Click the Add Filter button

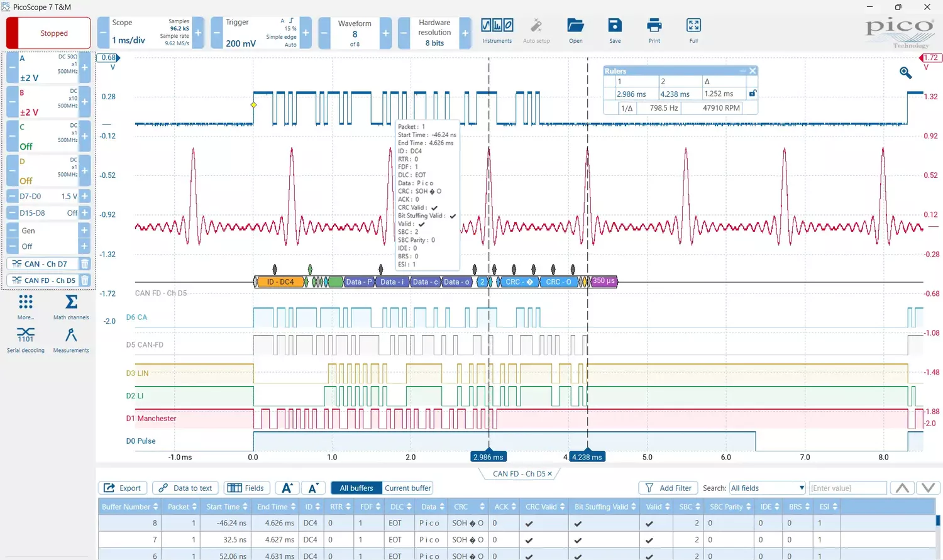pos(668,488)
